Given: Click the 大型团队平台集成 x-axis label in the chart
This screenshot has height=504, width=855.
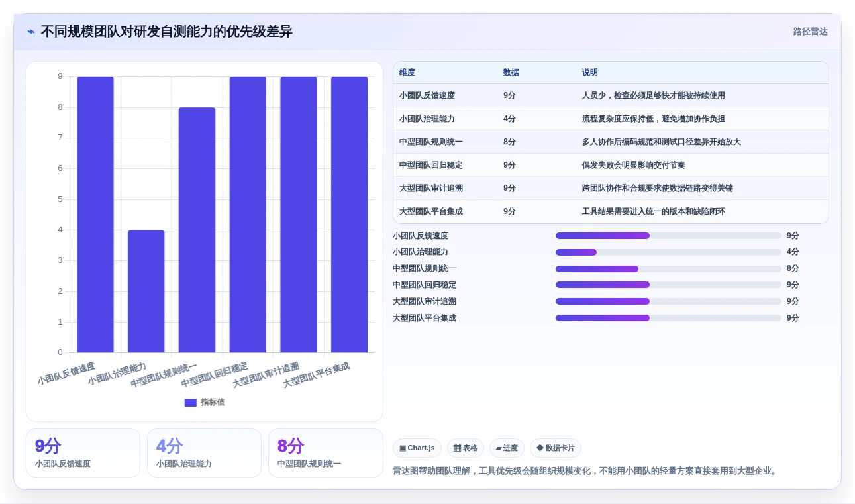Looking at the screenshot, I should click(x=317, y=375).
